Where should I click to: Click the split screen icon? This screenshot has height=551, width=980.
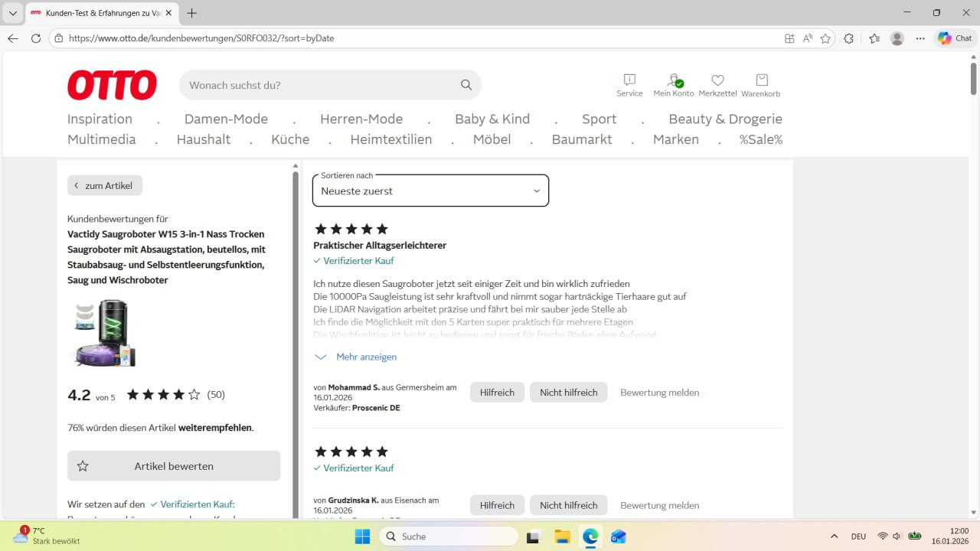(789, 38)
